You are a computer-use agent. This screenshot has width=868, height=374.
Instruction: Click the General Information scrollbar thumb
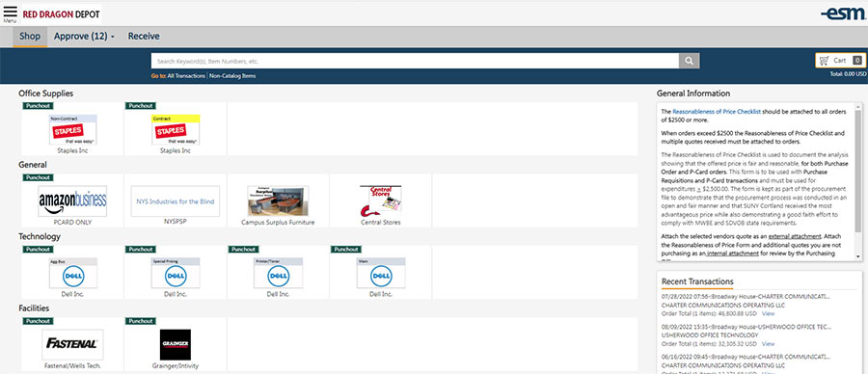point(858,172)
